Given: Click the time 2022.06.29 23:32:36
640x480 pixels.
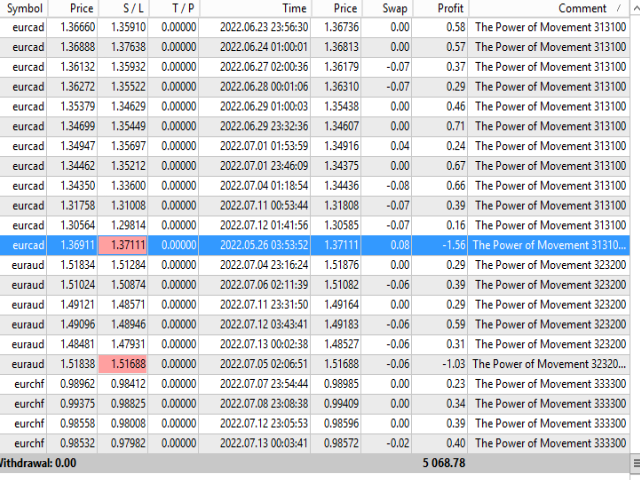Looking at the screenshot, I should tap(264, 126).
